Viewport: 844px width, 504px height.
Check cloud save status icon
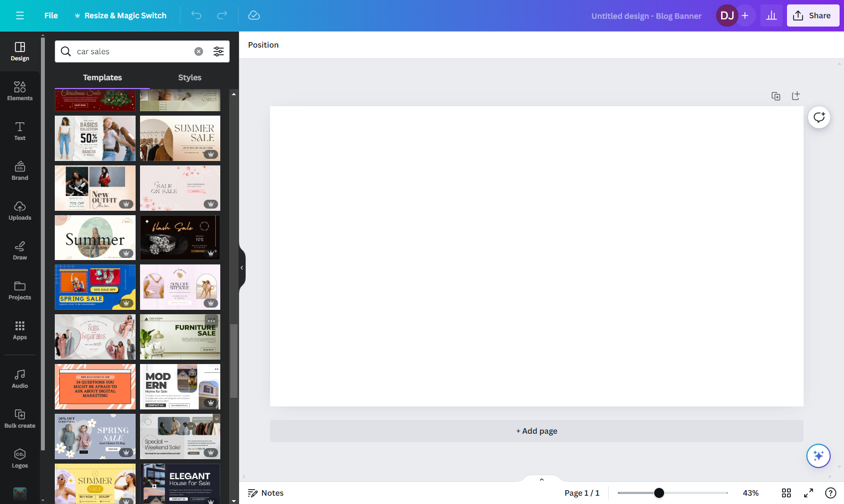pos(254,15)
